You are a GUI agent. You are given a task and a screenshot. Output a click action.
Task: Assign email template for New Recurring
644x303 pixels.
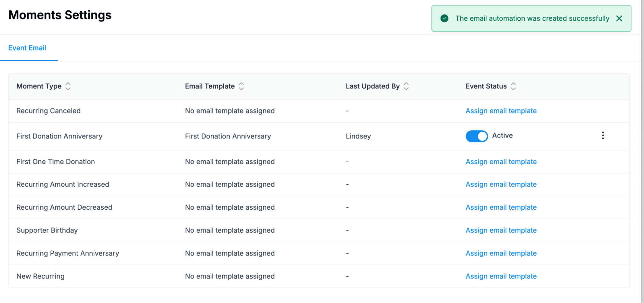[501, 276]
